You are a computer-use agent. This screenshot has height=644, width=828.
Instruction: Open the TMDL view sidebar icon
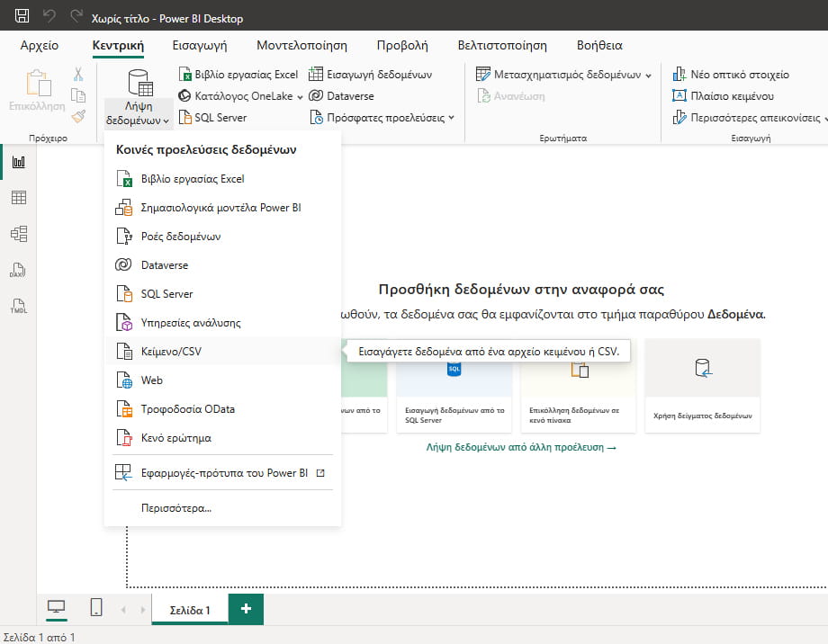pos(19,306)
